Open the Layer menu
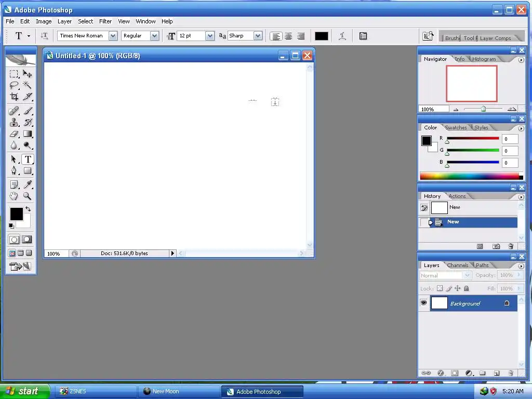Viewport: 532px width, 399px height. pyautogui.click(x=64, y=21)
